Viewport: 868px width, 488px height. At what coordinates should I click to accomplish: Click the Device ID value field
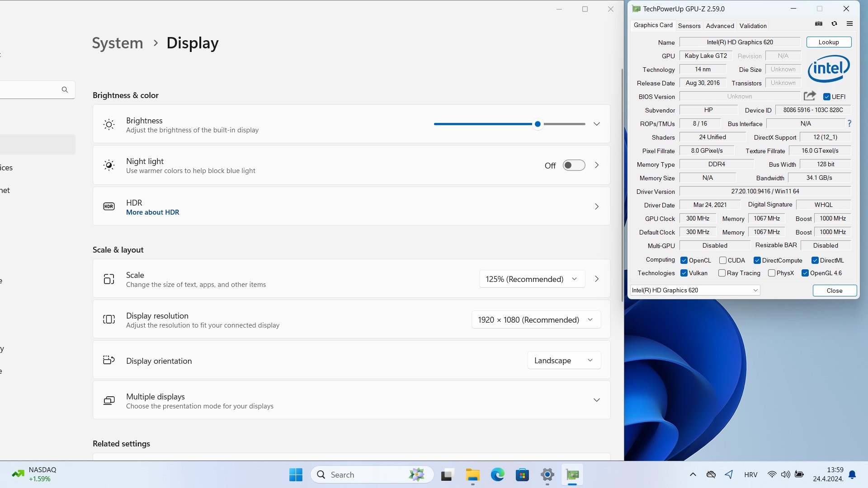[813, 110]
